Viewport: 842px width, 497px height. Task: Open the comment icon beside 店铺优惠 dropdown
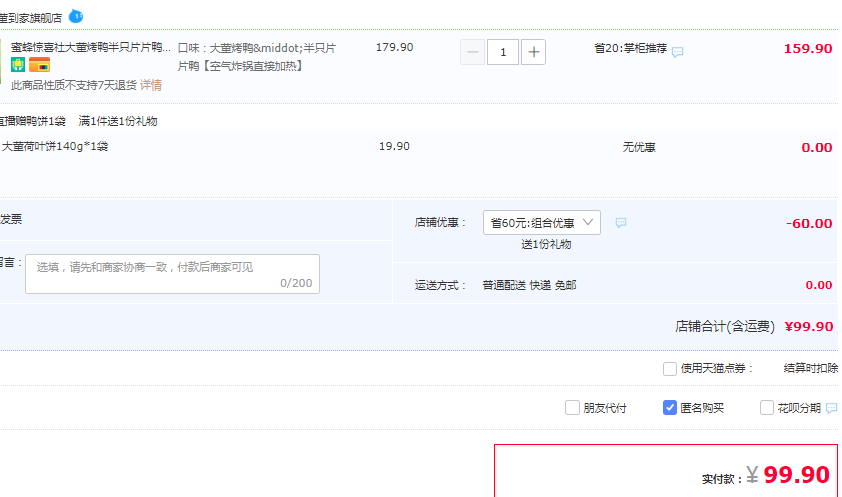[621, 223]
